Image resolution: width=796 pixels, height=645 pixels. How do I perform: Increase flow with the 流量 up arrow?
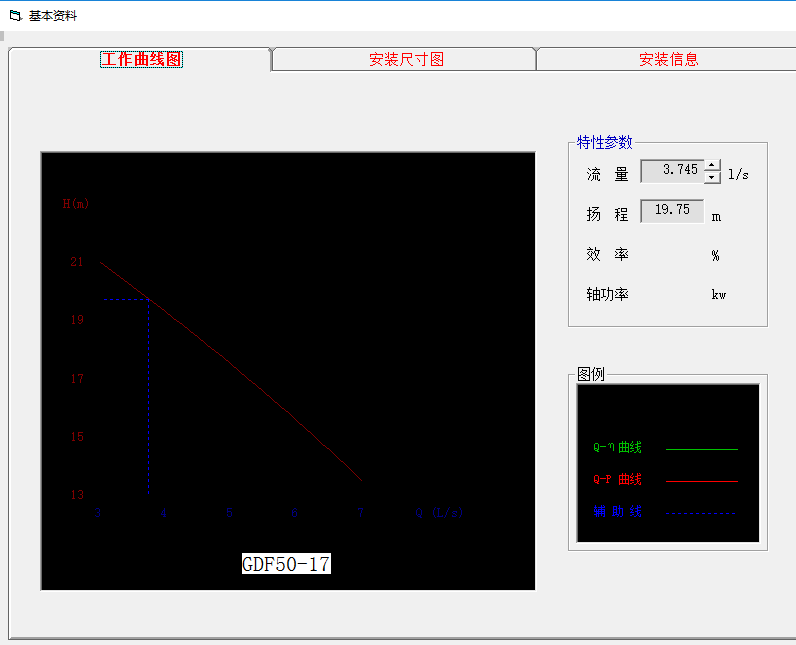tap(712, 165)
